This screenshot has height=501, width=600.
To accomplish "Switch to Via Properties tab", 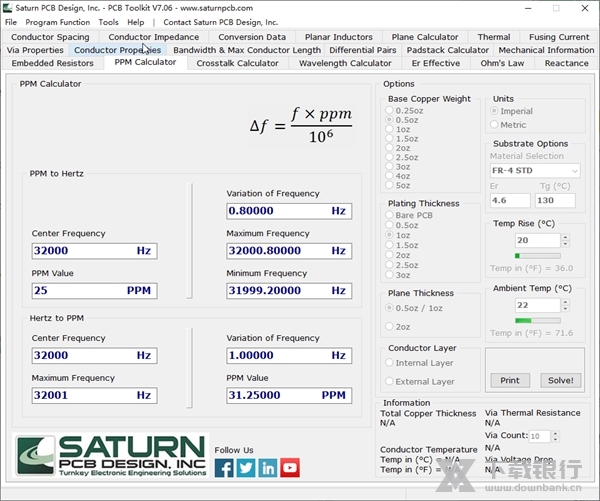I will pyautogui.click(x=35, y=50).
